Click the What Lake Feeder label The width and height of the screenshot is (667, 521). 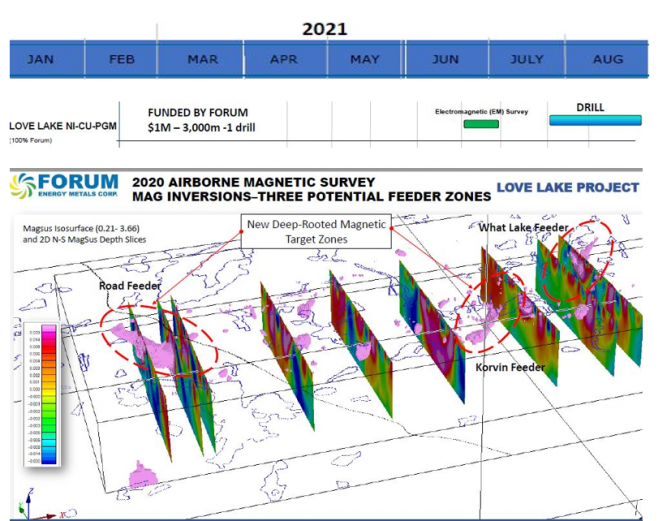point(523,228)
